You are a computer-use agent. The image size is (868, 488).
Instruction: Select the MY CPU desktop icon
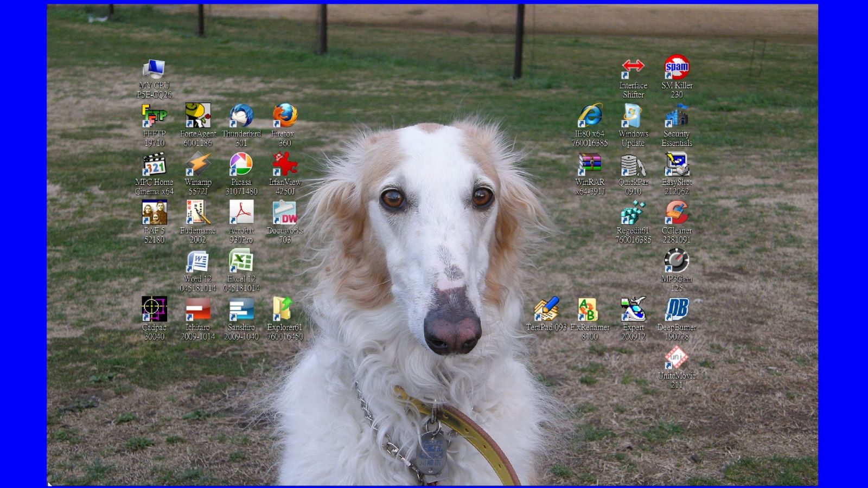pyautogui.click(x=154, y=69)
